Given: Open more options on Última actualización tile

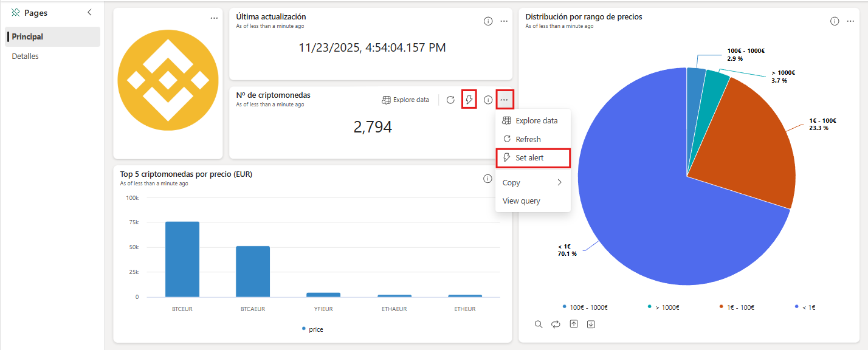Looking at the screenshot, I should [504, 21].
